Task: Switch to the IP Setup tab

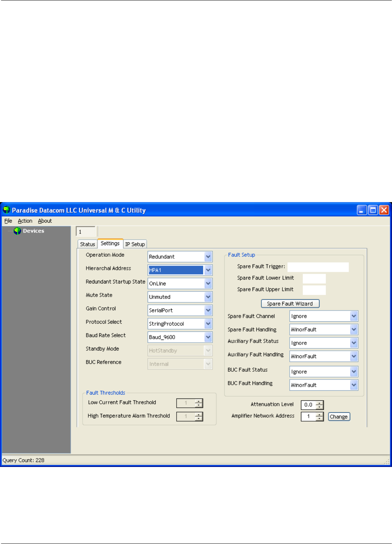Action: [135, 244]
